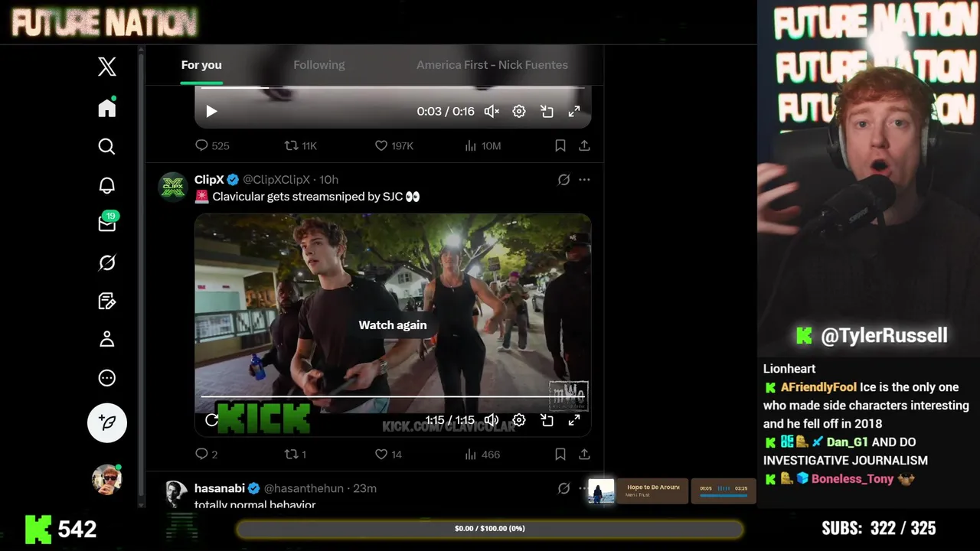Open account avatar at sidebar bottom

pos(106,480)
